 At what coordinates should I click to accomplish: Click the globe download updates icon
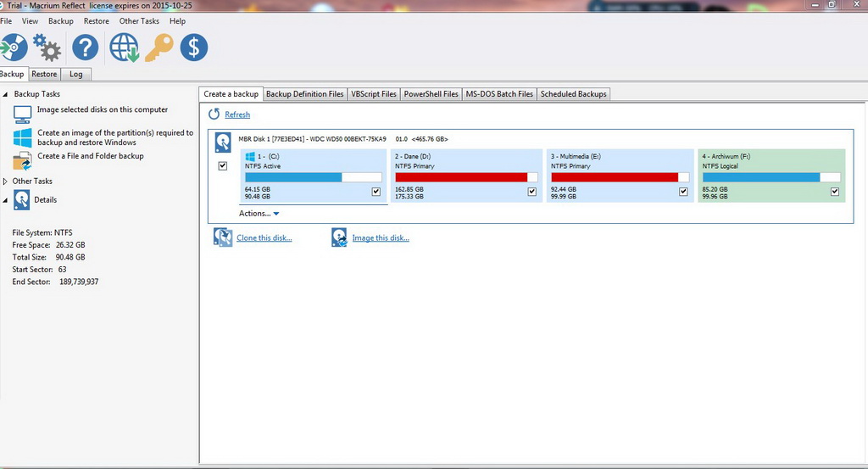(125, 47)
